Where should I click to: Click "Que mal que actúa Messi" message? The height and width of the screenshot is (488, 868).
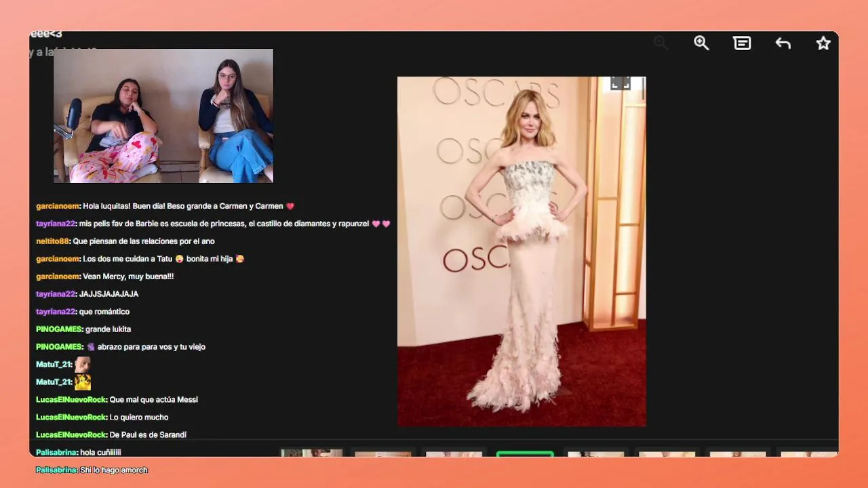coord(154,400)
